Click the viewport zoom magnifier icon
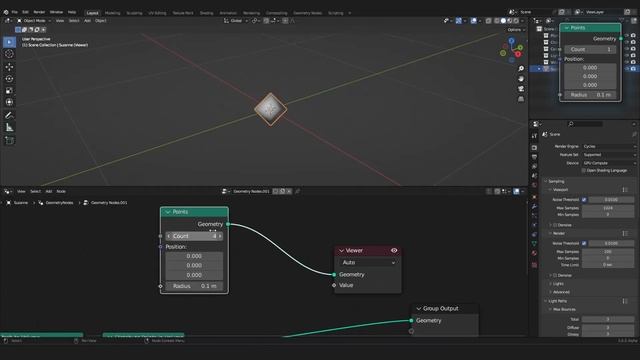640x360 pixels. click(521, 69)
